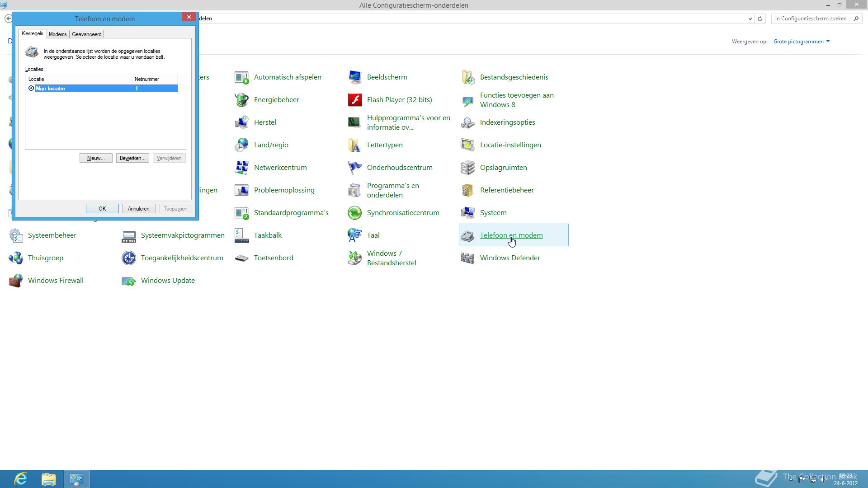Screen dimensions: 868x488
Task: Open the Flash Player (32 bits) icon
Action: coord(355,100)
